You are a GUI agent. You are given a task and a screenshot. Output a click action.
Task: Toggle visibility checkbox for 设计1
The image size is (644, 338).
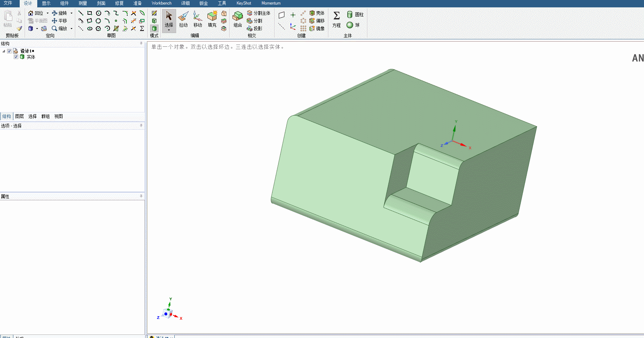(9, 51)
